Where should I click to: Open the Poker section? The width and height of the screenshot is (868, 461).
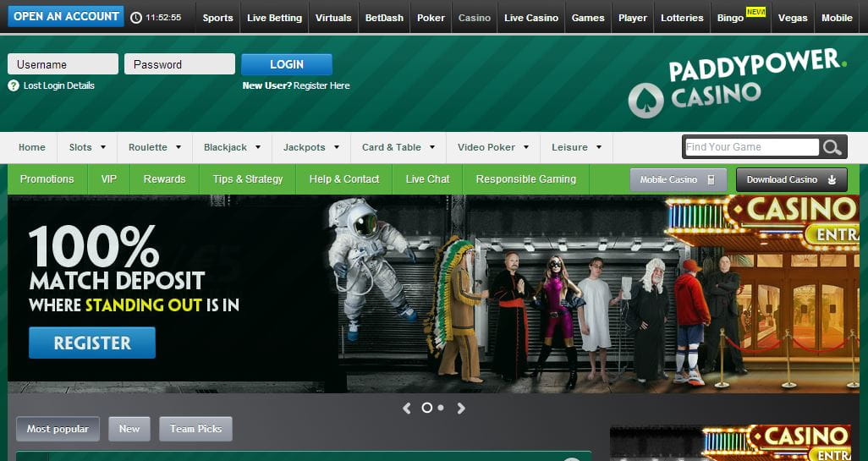(431, 18)
